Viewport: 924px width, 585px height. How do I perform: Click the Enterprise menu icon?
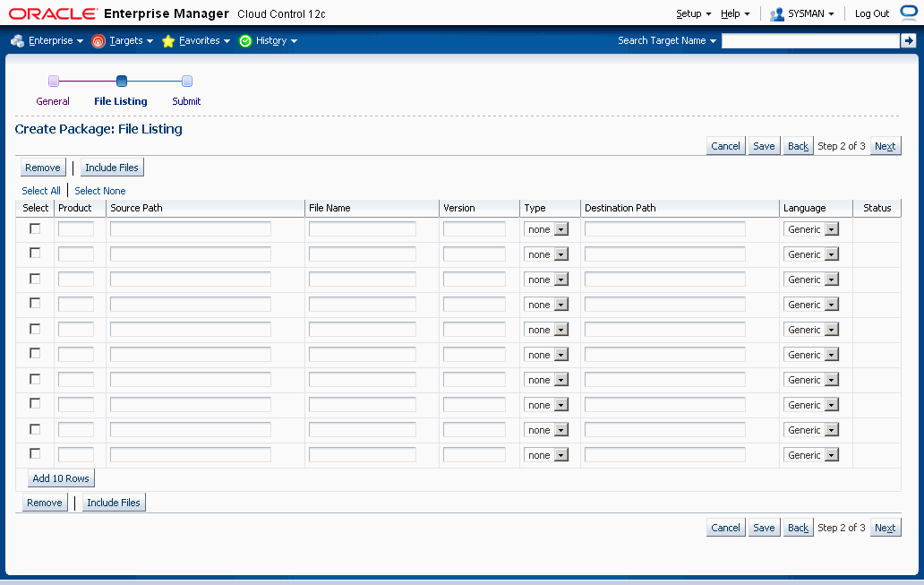(18, 40)
